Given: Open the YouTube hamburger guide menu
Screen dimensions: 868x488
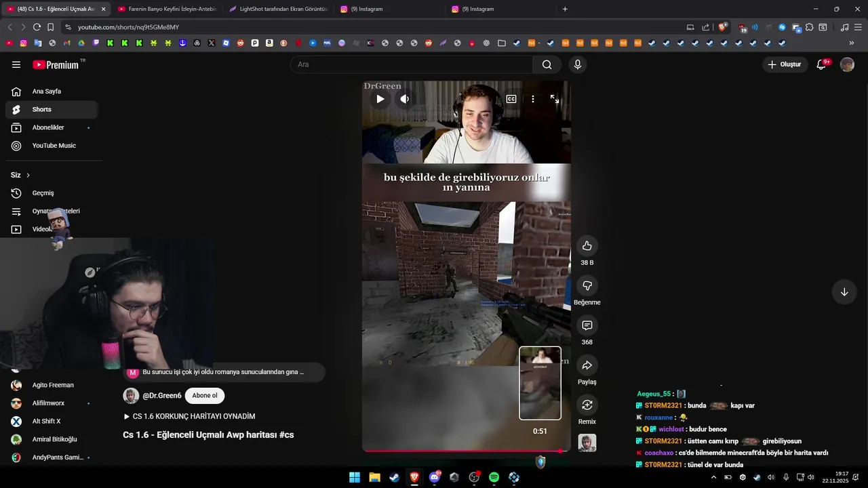Looking at the screenshot, I should pos(16,64).
